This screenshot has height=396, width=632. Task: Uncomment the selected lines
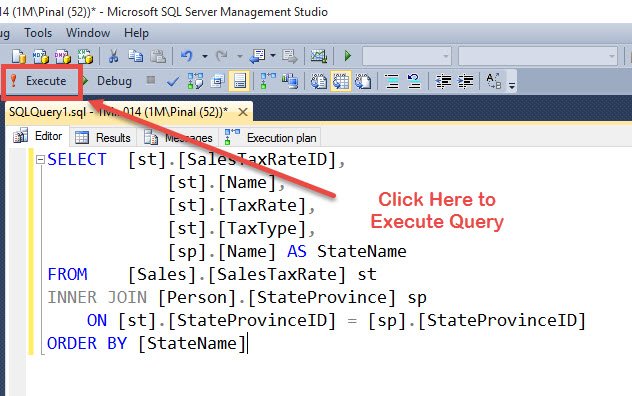point(414,81)
